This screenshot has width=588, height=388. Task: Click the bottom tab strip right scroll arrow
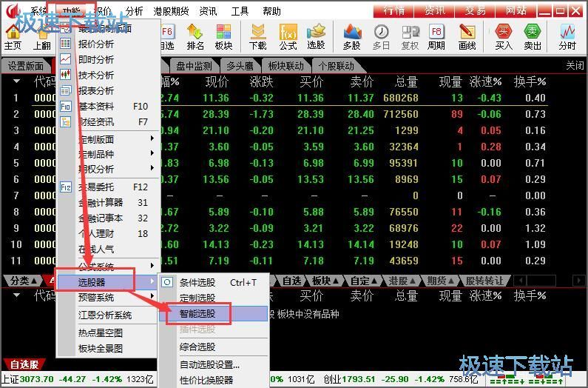point(578,281)
